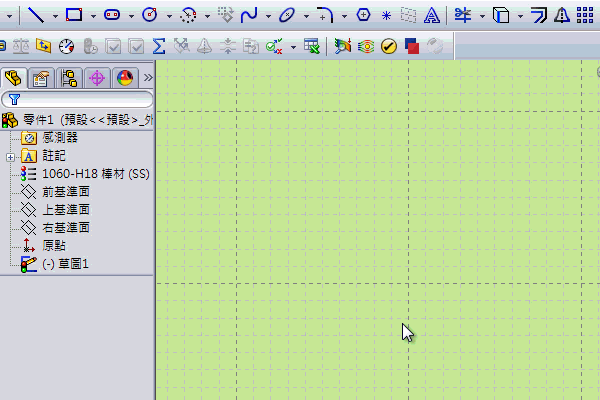Select the Straight Slot tool
This screenshot has width=600, height=400.
[x=112, y=15]
